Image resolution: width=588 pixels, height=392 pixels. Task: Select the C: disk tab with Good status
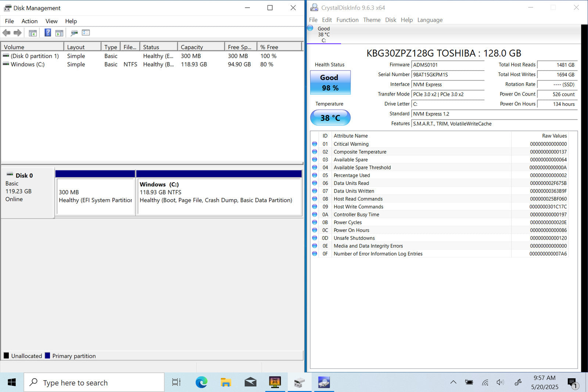323,35
